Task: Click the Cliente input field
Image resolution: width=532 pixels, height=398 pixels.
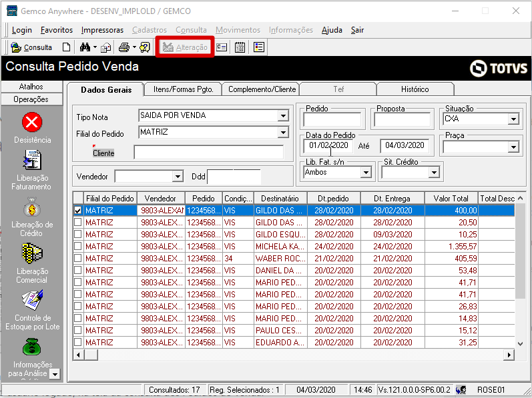Action: coord(209,153)
